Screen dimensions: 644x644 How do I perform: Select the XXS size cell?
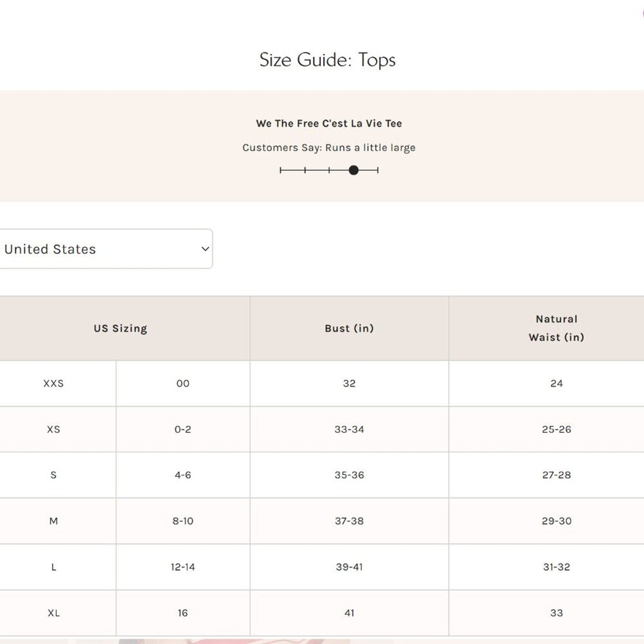pyautogui.click(x=54, y=384)
